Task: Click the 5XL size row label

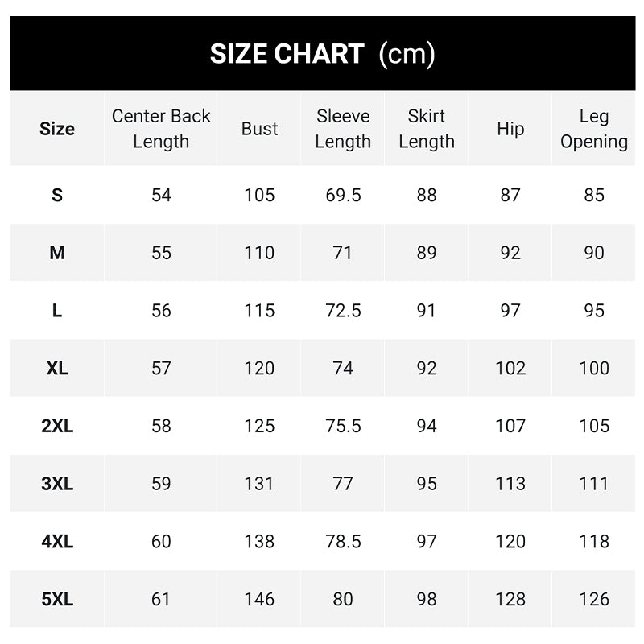Action: [x=57, y=600]
